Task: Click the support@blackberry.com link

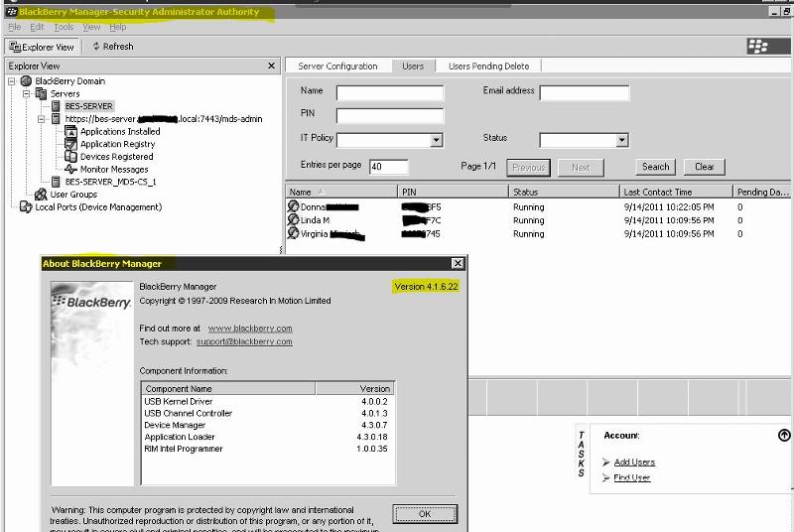Action: point(244,341)
